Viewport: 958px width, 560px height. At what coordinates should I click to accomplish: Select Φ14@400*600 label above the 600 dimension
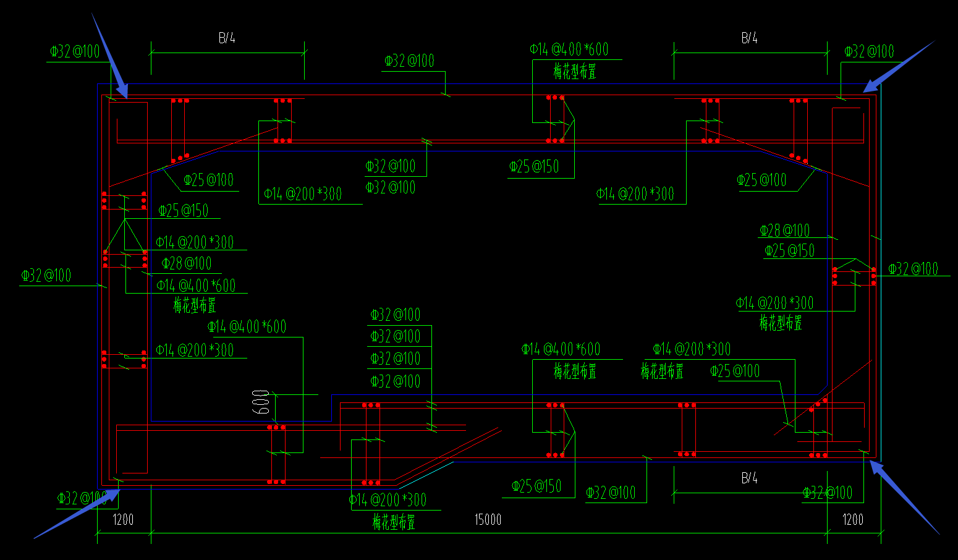(x=247, y=327)
